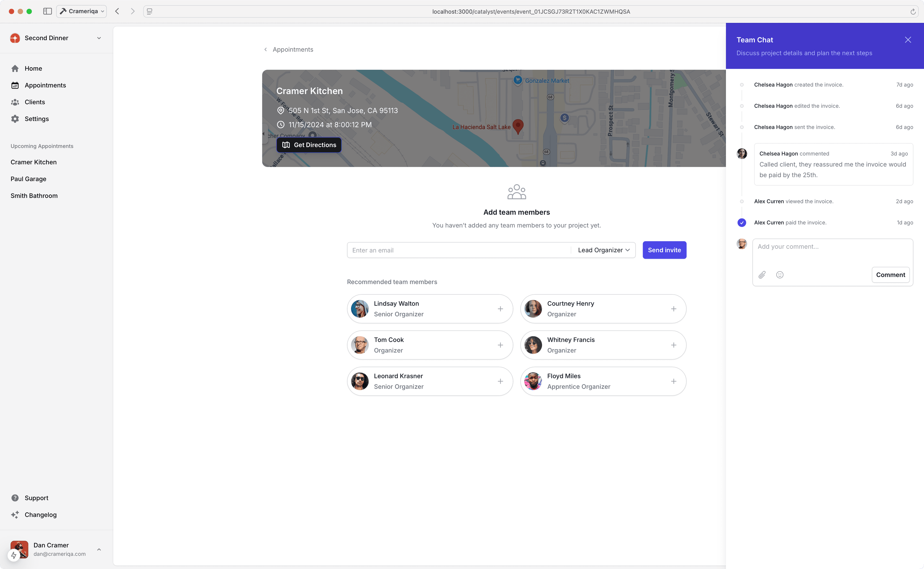Viewport: 924px width, 569px height.
Task: Navigate back via Appointments breadcrumb link
Action: [293, 50]
